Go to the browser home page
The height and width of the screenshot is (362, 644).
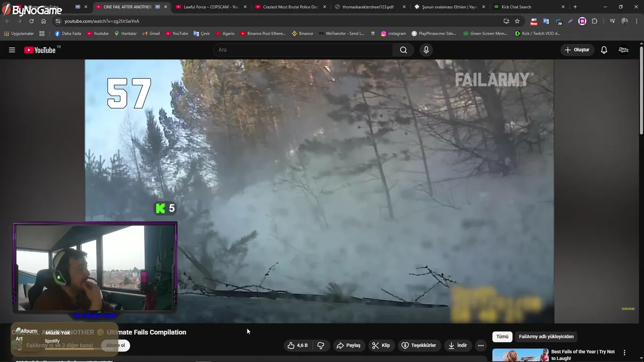coord(44,21)
